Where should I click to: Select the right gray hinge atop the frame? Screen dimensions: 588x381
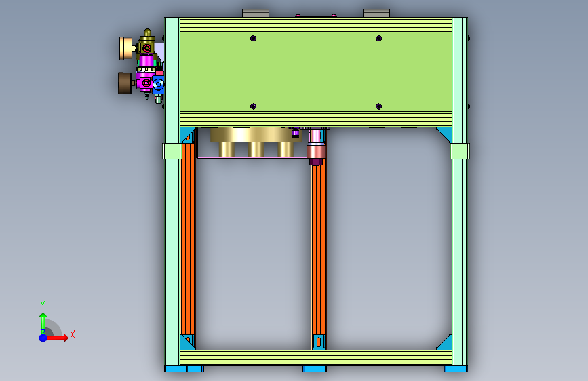[376, 13]
